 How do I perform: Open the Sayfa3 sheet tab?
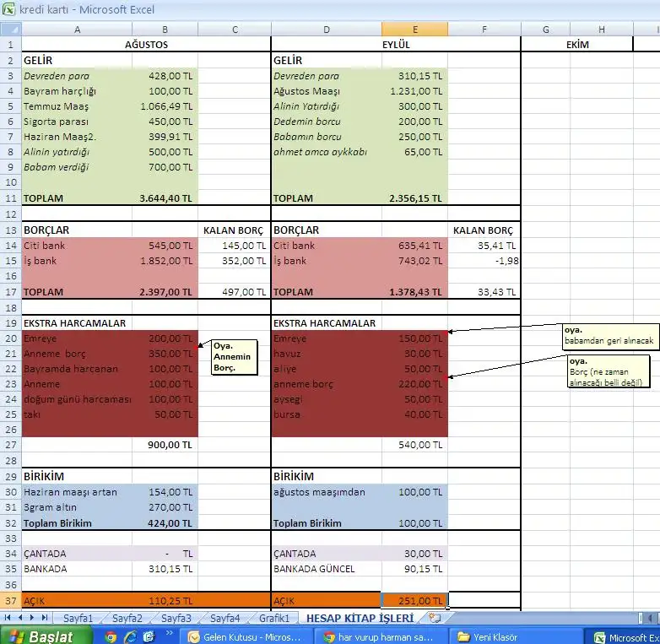point(176,618)
